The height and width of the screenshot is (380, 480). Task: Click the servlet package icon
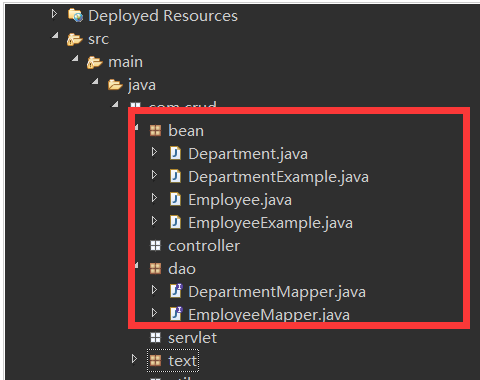pyautogui.click(x=155, y=338)
